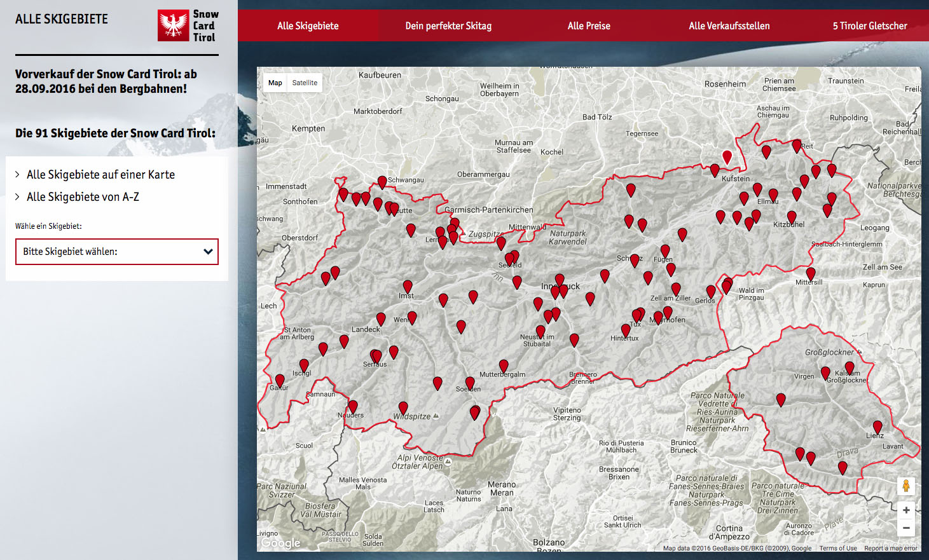Click the Google logo on the map
The image size is (929, 560).
coord(280,543)
